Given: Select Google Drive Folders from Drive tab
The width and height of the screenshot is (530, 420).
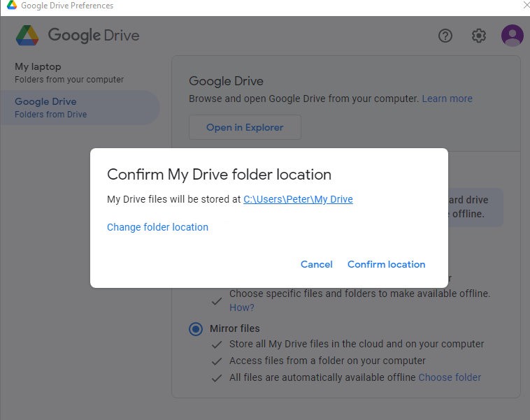Looking at the screenshot, I should [x=80, y=108].
